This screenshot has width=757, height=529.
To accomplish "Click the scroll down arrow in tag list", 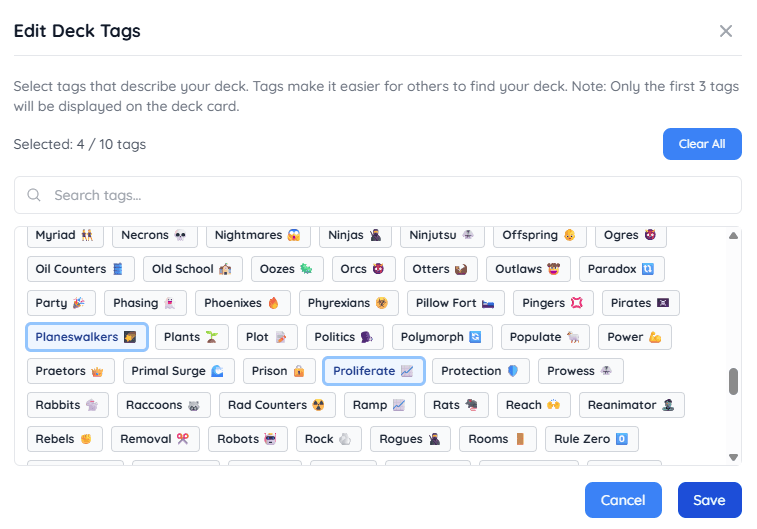I will coord(733,457).
